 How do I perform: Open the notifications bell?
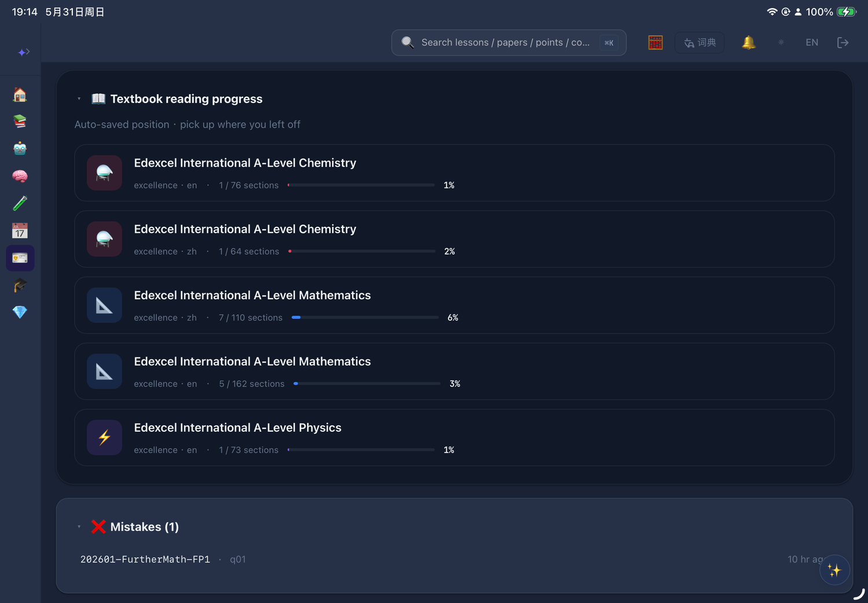click(x=749, y=42)
